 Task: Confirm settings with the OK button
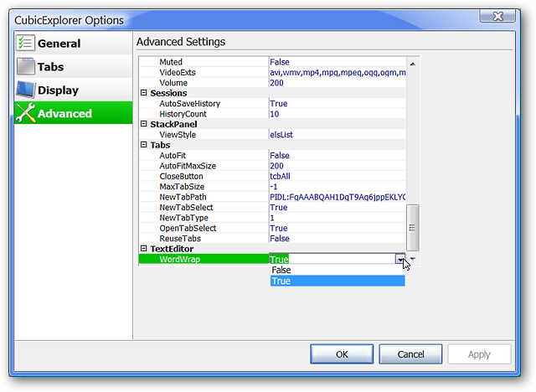point(342,354)
